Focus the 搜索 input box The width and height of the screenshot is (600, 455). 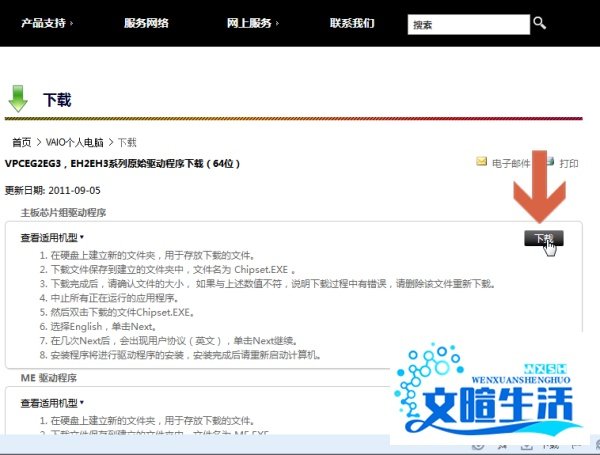(469, 25)
